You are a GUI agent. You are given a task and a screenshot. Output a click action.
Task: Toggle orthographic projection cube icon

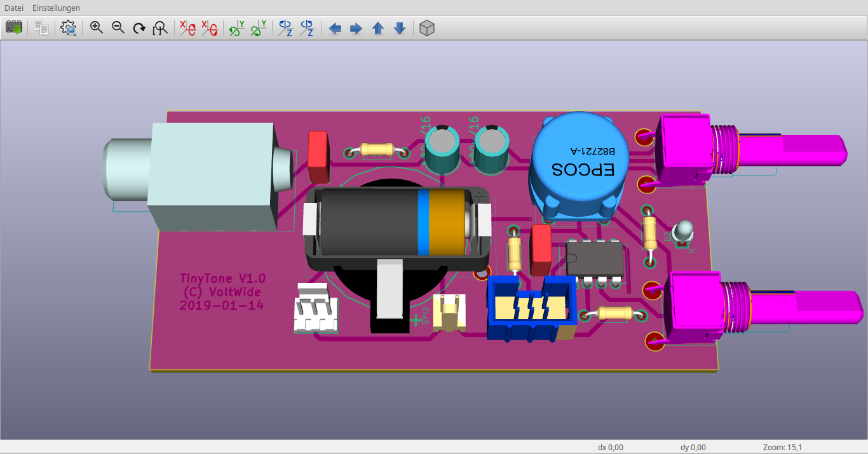click(427, 28)
